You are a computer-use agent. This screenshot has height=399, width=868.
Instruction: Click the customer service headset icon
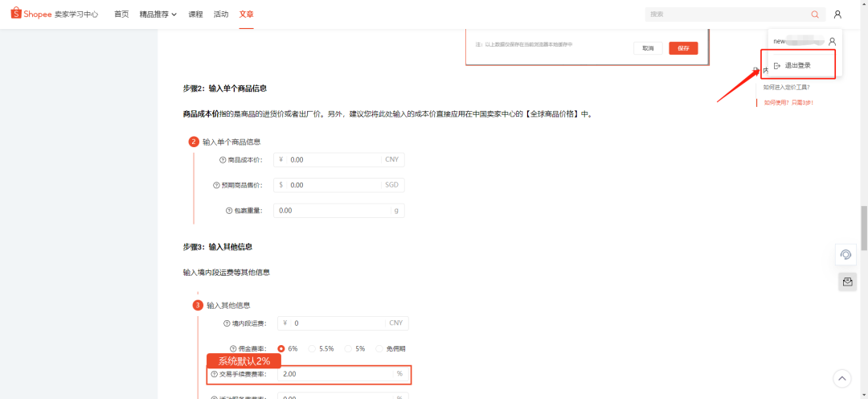coord(845,255)
